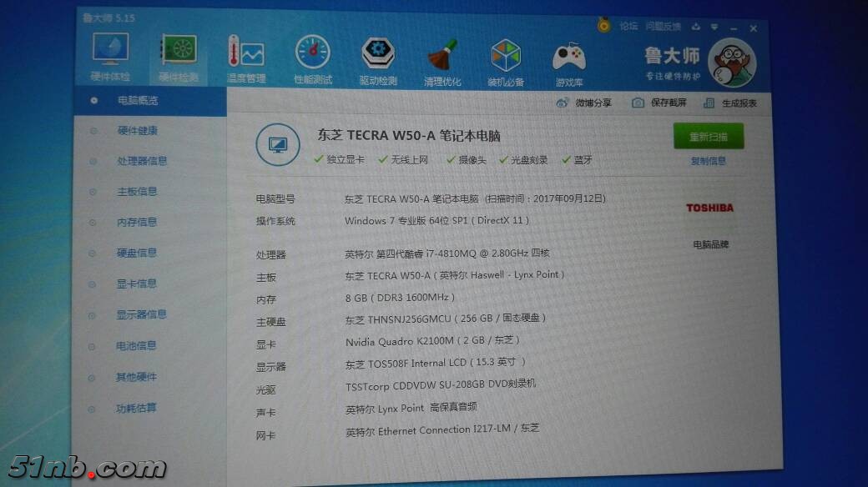Viewport: 868px width, 487px height.
Task: Click the 生成报表 generate report text
Action: click(739, 103)
